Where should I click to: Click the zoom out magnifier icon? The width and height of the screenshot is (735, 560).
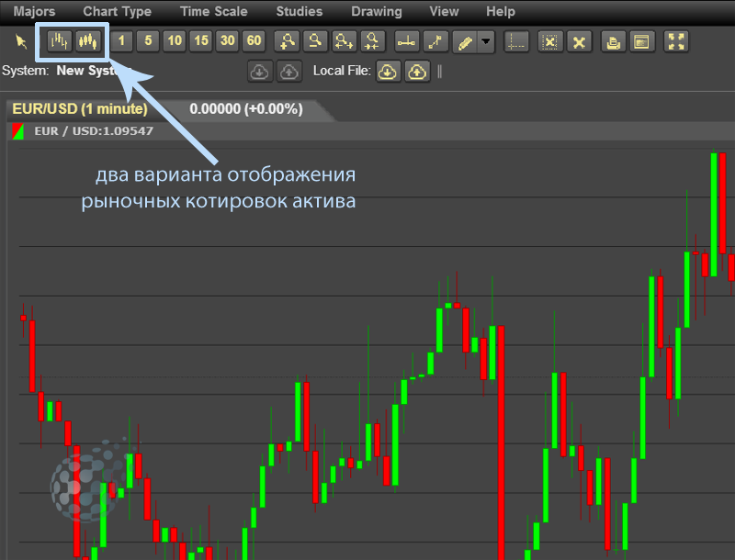315,41
